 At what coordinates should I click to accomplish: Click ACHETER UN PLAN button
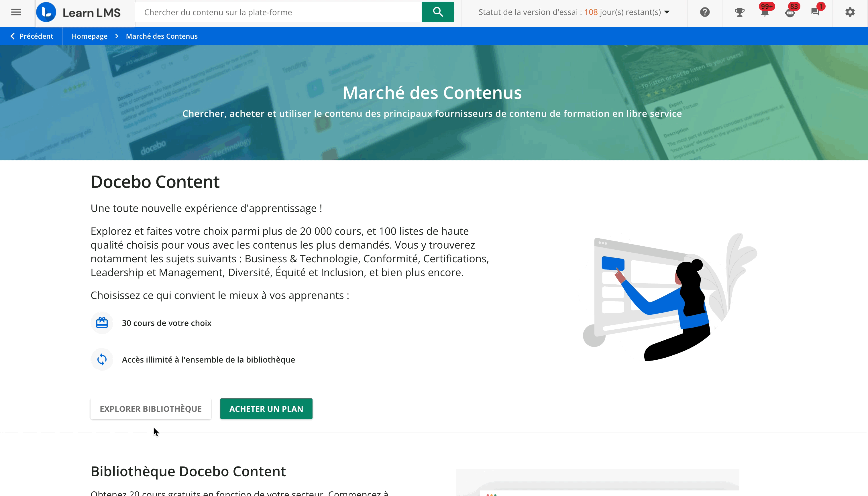266,408
